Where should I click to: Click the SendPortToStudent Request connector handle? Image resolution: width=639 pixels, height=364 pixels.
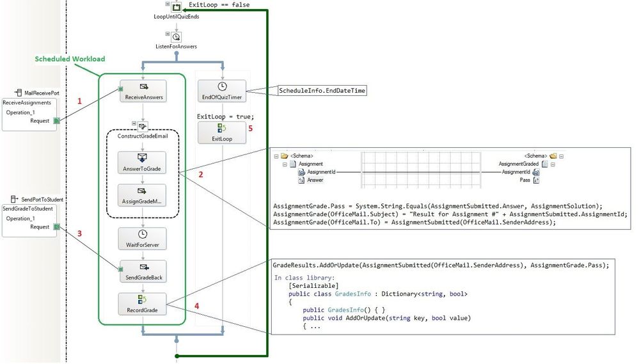57,226
